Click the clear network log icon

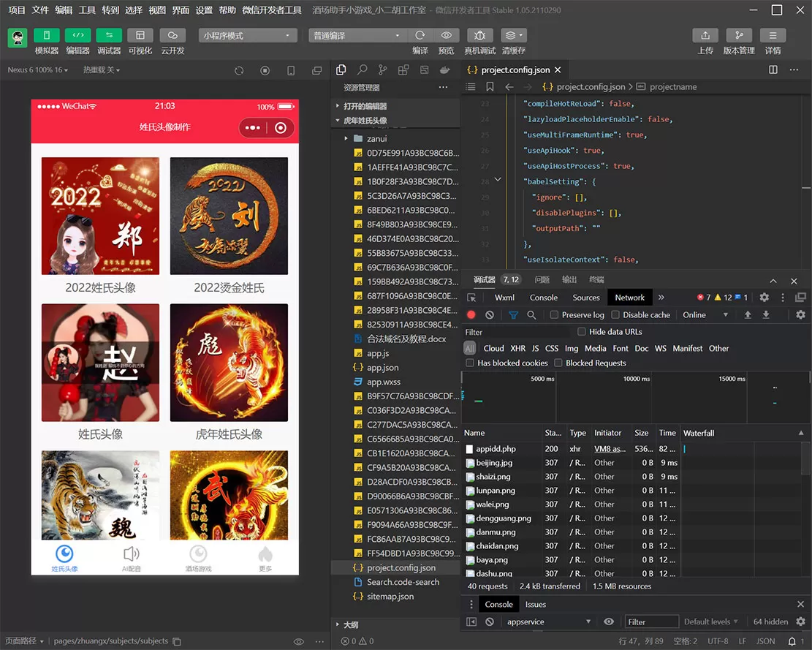coord(490,315)
